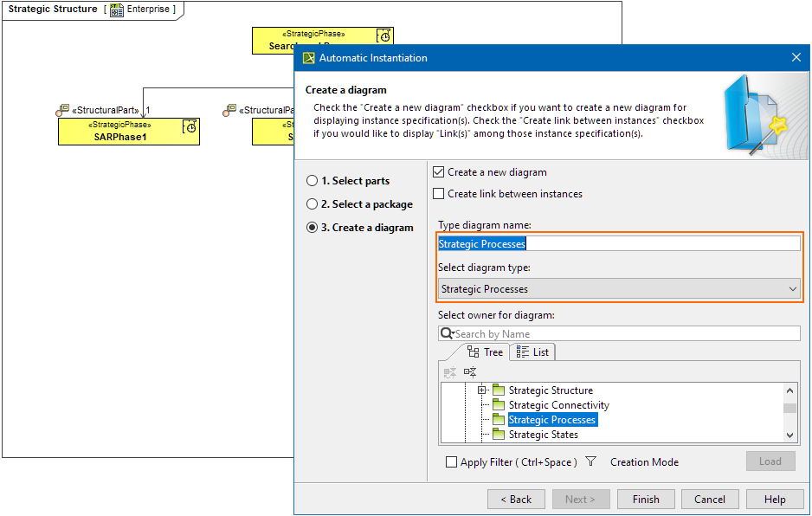This screenshot has width=812, height=516.
Task: Switch to the List tab
Action: [532, 352]
